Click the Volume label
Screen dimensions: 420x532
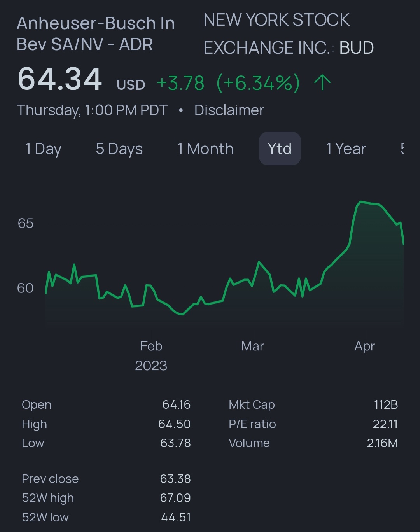coord(249,443)
